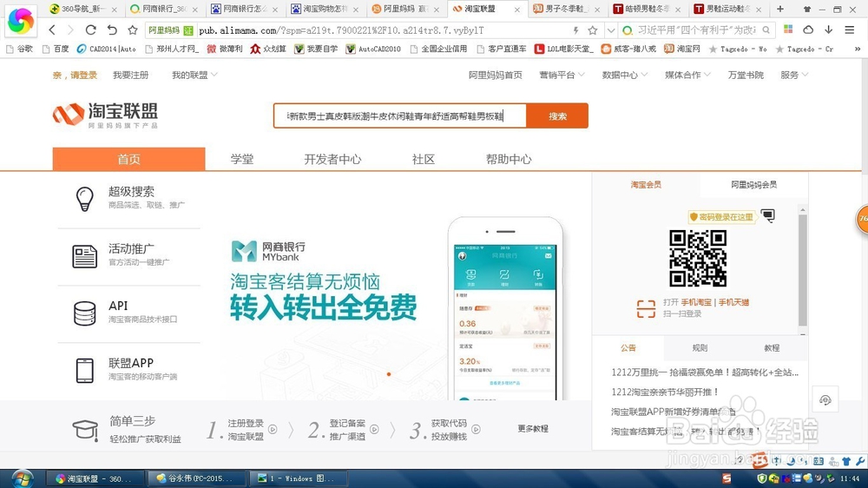The height and width of the screenshot is (488, 868).
Task: Click the product search input field
Action: coord(399,115)
